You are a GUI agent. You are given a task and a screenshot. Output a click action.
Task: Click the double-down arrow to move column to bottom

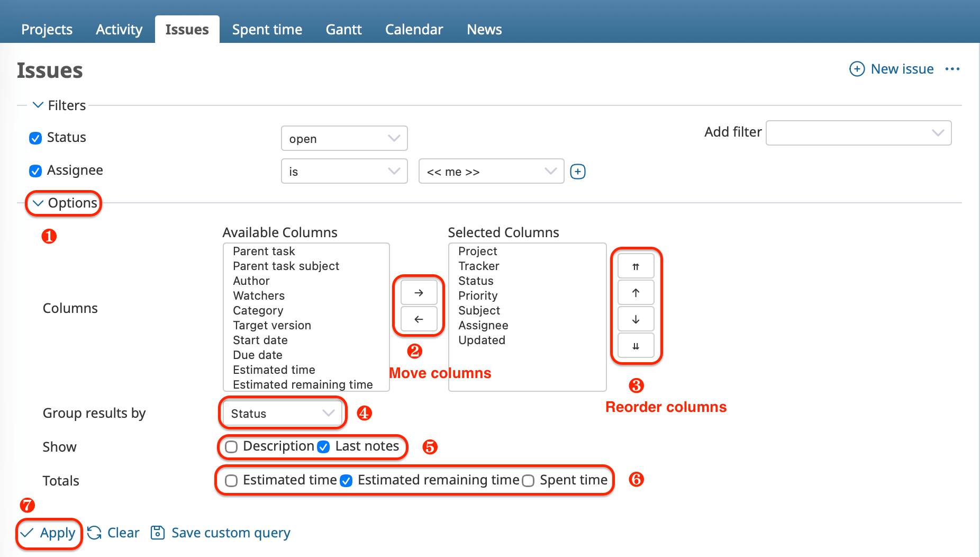pos(635,345)
